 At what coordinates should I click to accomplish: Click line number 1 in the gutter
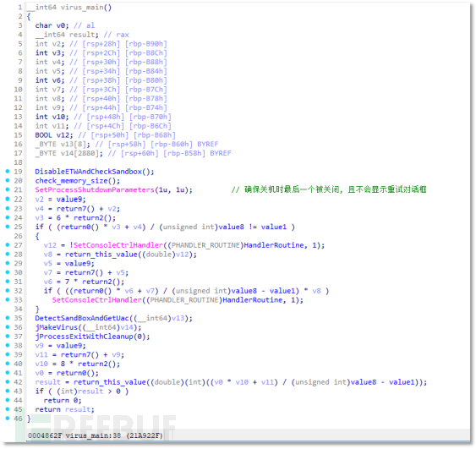[x=20, y=8]
